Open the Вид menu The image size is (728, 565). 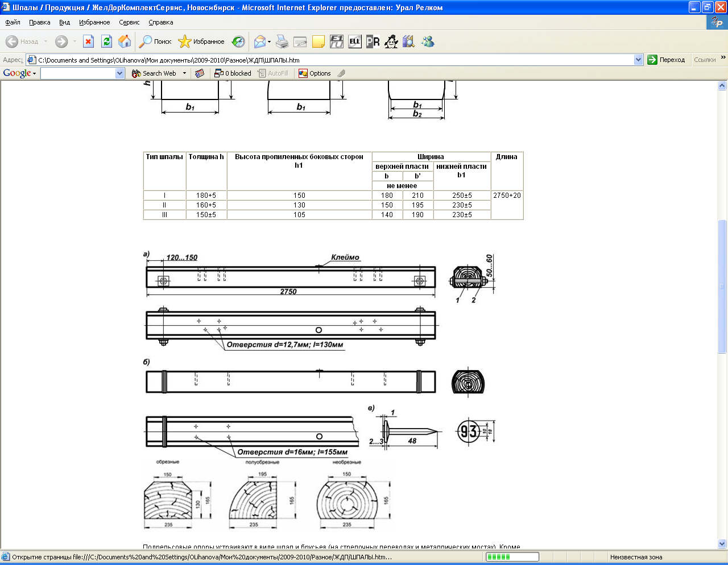[64, 22]
